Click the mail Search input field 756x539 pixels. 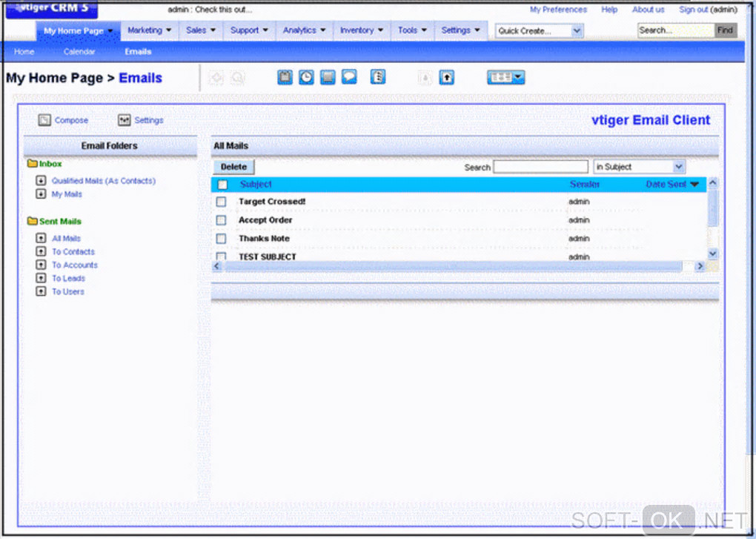tap(540, 167)
